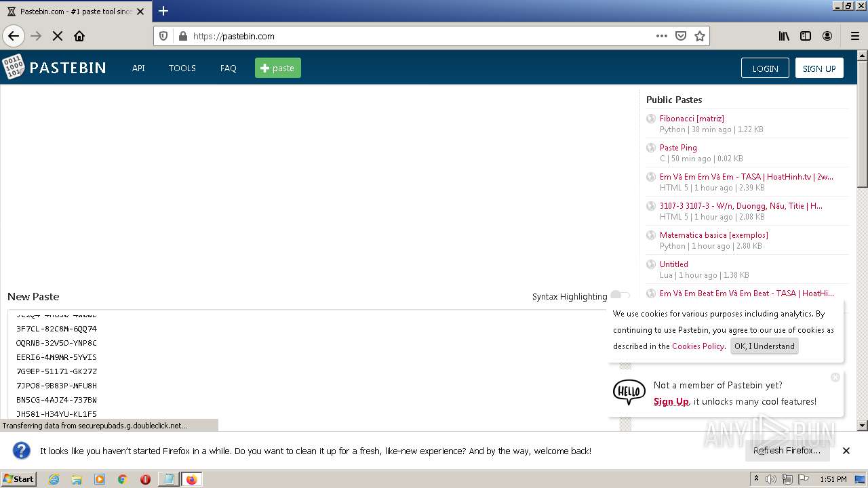Open the Untitled Lua paste
The height and width of the screenshot is (488, 868).
point(673,264)
